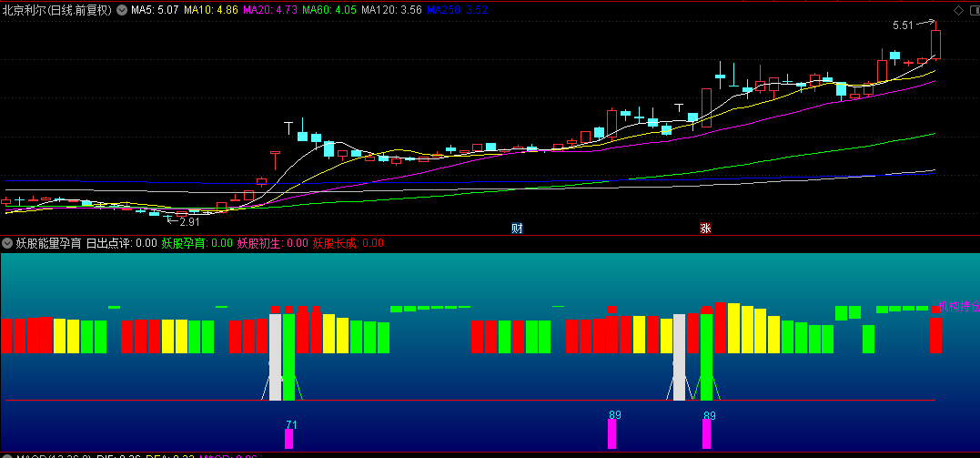The height and width of the screenshot is (458, 980).
Task: Click the 妖股初生: 0.00 value
Action: click(x=272, y=243)
